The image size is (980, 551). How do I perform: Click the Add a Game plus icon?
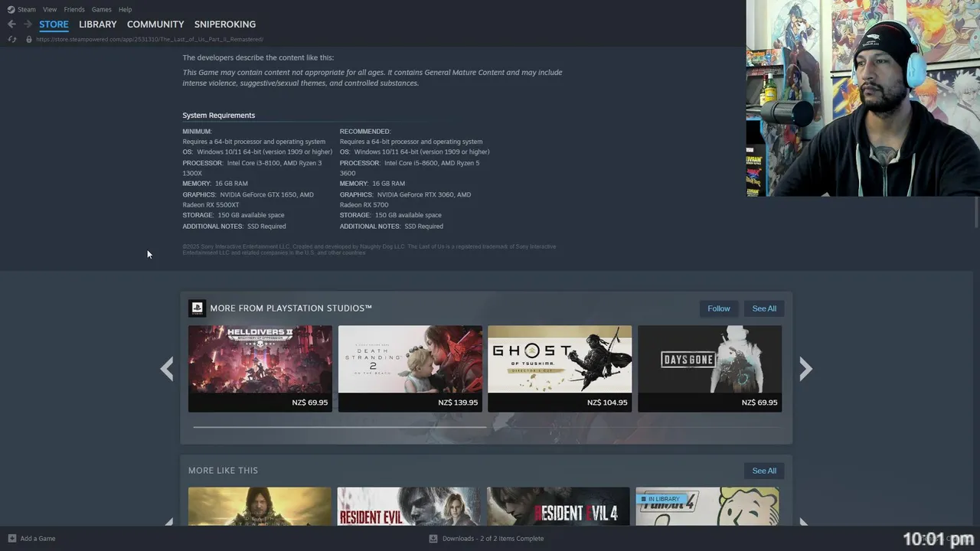[x=11, y=538]
